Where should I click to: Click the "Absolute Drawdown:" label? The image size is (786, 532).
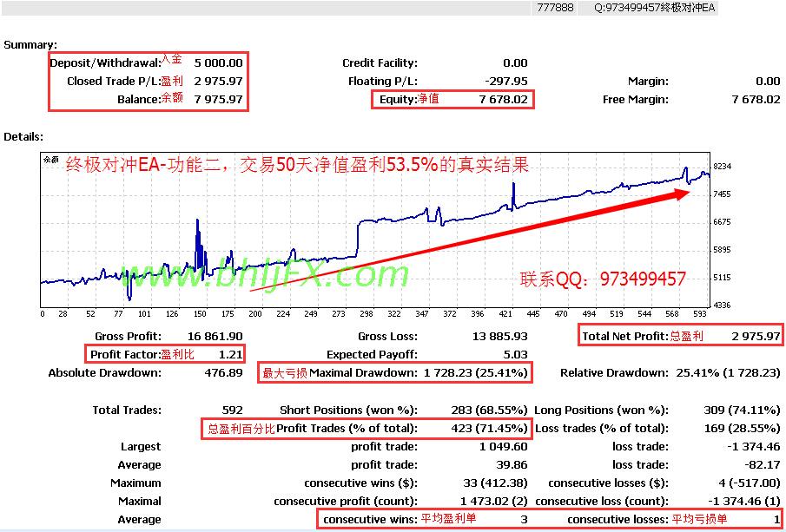point(105,372)
